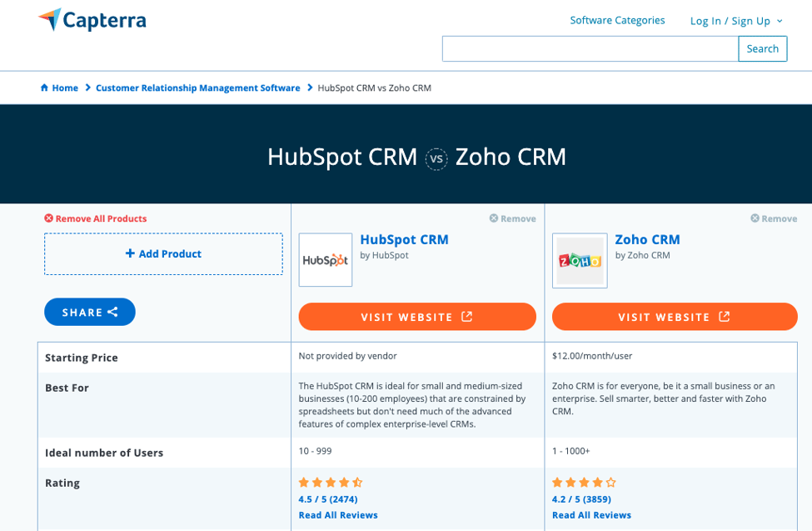Follow the Customer Relationship Management Software breadcrumb
The image size is (812, 531).
point(198,88)
